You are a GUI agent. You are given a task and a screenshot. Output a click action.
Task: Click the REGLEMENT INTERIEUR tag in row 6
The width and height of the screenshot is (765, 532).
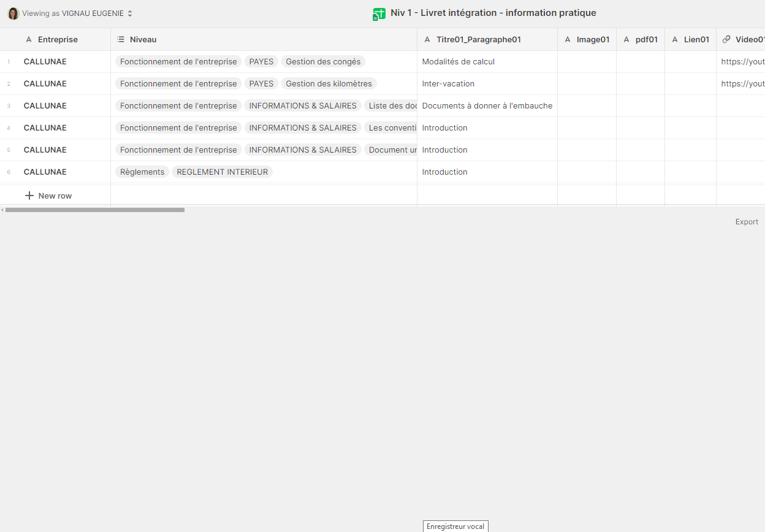tap(222, 172)
